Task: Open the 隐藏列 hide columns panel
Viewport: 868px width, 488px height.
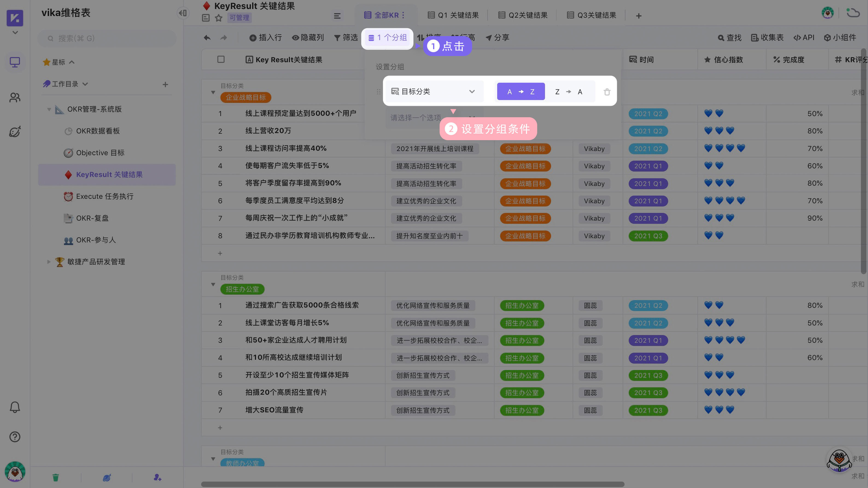Action: (308, 38)
